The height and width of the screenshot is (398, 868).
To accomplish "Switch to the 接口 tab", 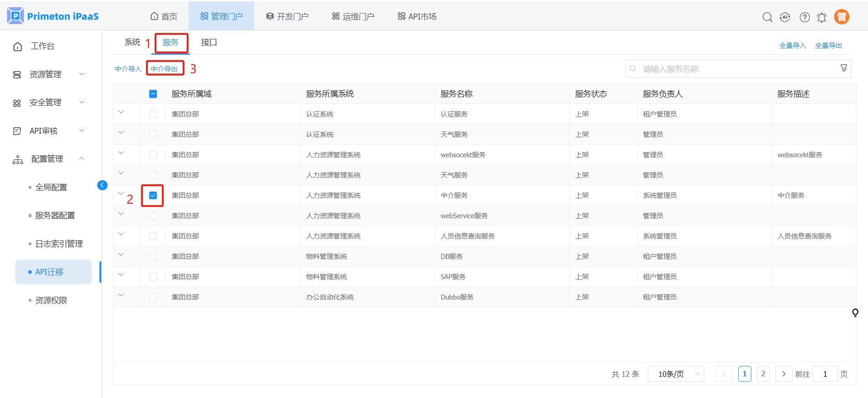I will click(209, 42).
